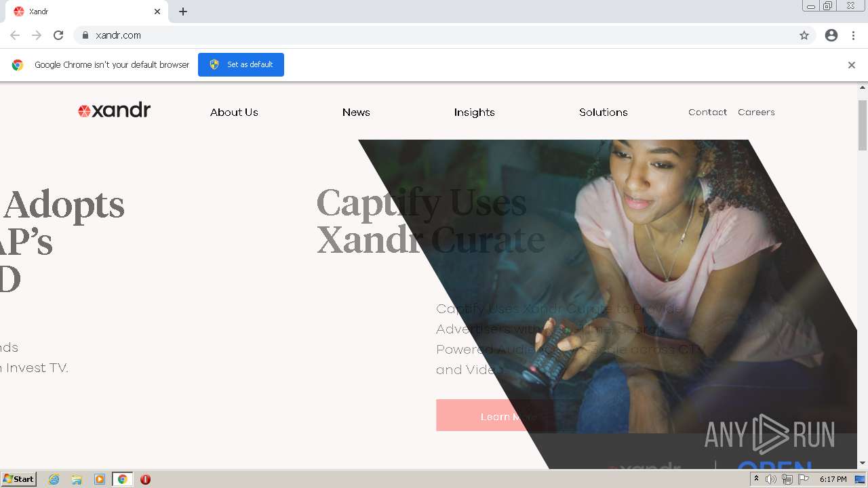Screen dimensions: 868x488
Task: Click the browser forward arrow
Action: (37, 35)
